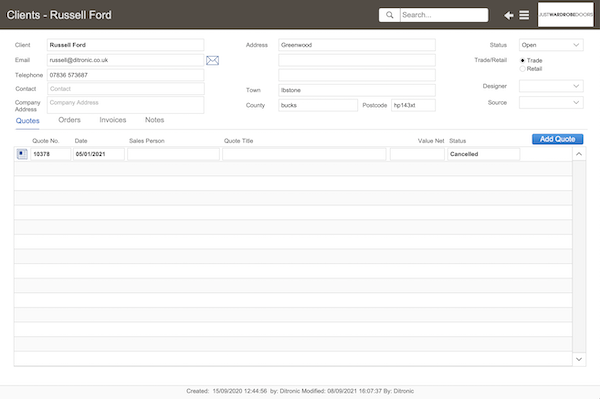Click the Value Net column header

(431, 141)
